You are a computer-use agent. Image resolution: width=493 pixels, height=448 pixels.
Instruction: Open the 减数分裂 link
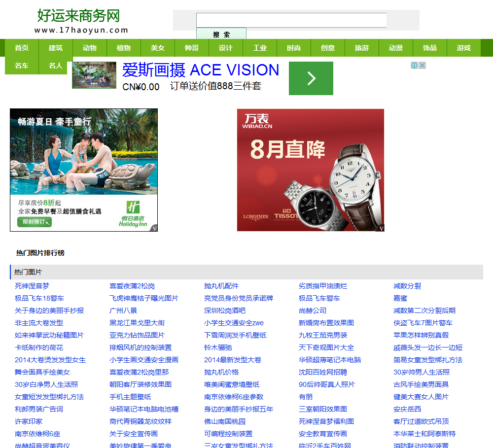[407, 286]
